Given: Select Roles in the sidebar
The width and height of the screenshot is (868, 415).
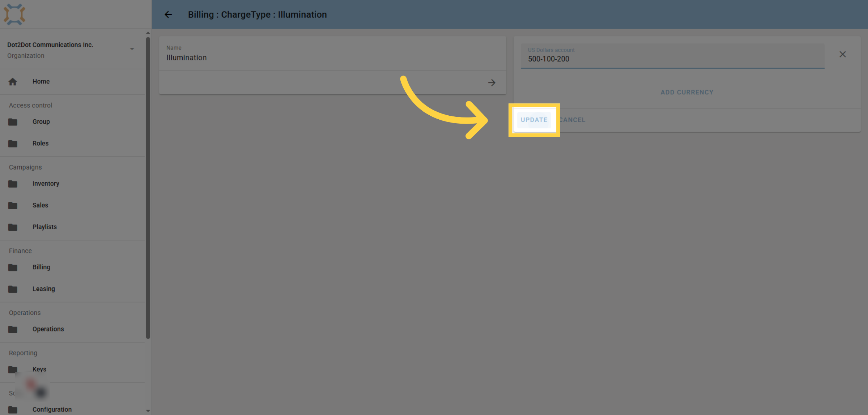Looking at the screenshot, I should click(40, 144).
